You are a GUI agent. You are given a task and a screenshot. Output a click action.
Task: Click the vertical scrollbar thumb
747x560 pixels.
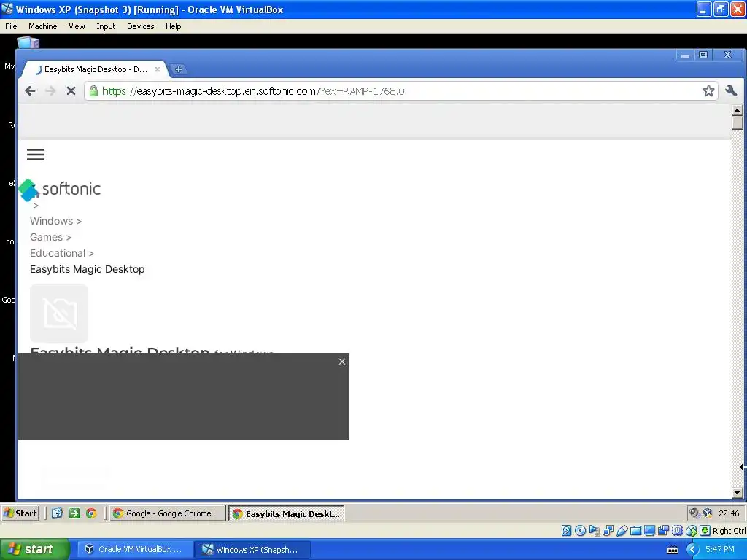pyautogui.click(x=737, y=122)
